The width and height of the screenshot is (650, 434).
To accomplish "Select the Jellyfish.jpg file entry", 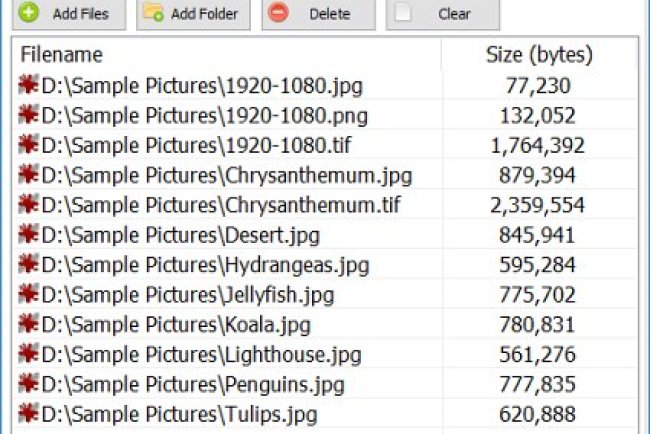I will pos(188,295).
